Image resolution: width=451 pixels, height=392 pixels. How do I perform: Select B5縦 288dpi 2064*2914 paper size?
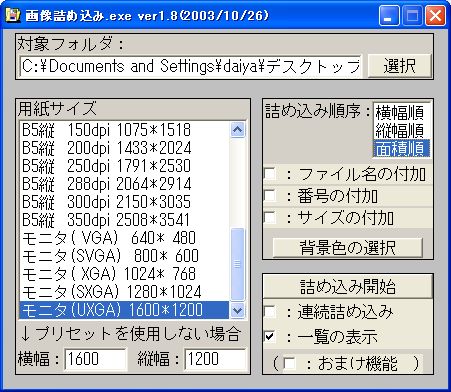[x=124, y=184]
